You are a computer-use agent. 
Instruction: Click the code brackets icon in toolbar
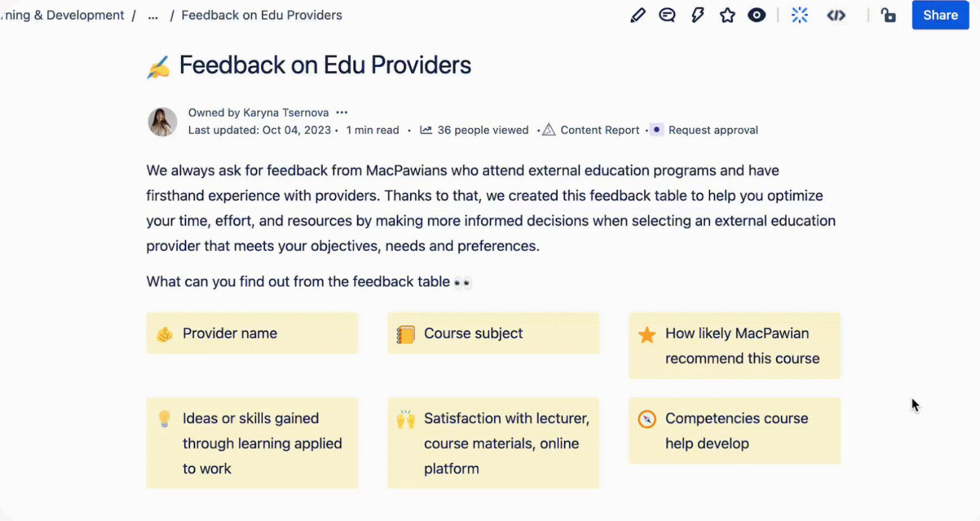836,15
